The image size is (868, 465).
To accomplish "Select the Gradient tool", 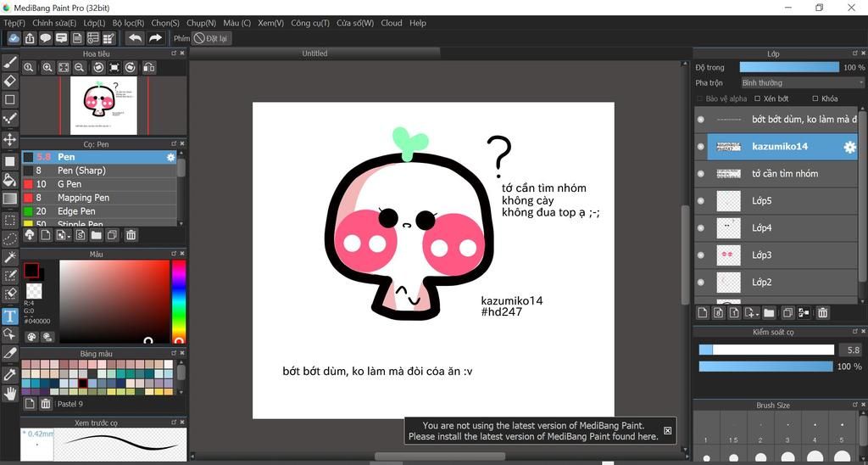I will pos(10,199).
